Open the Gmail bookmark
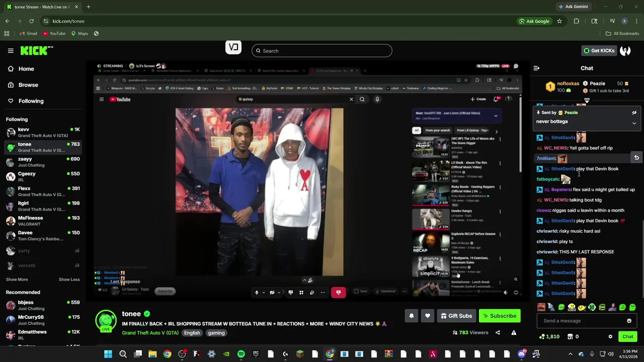The image size is (644, 362). click(x=28, y=33)
